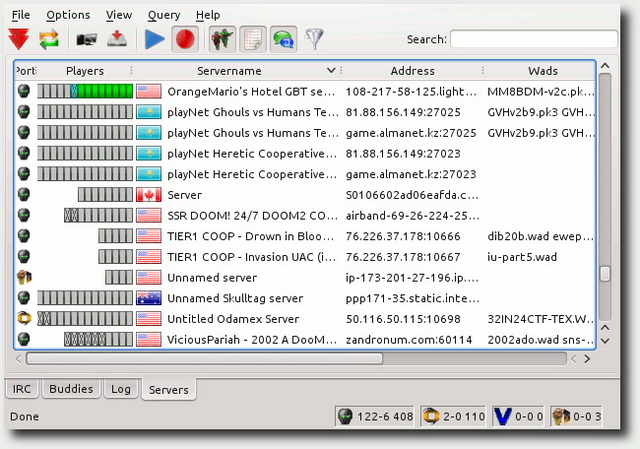Click the red double-arrow Get Servers icon
The image size is (640, 449).
click(x=18, y=40)
